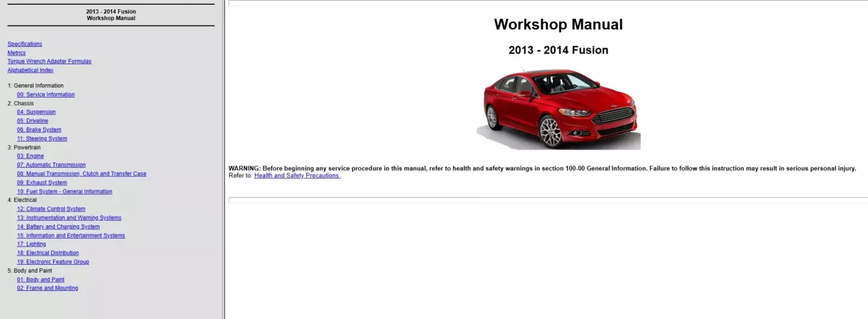
Task: Open the Alphabetical Index
Action: click(31, 70)
